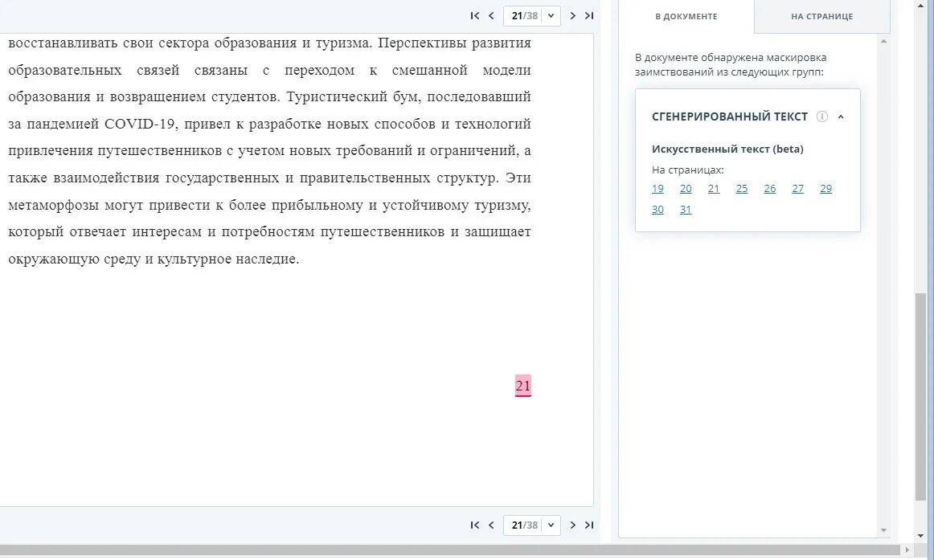934x560 pixels.
Task: Click sidebar panel scroll up arrow
Action: coord(883,41)
